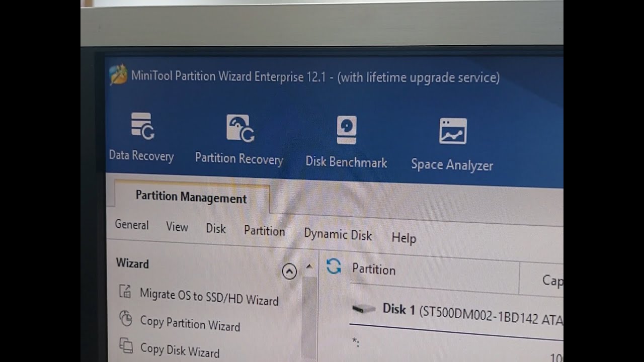Open the Partition menu
644x362 pixels.
click(264, 231)
